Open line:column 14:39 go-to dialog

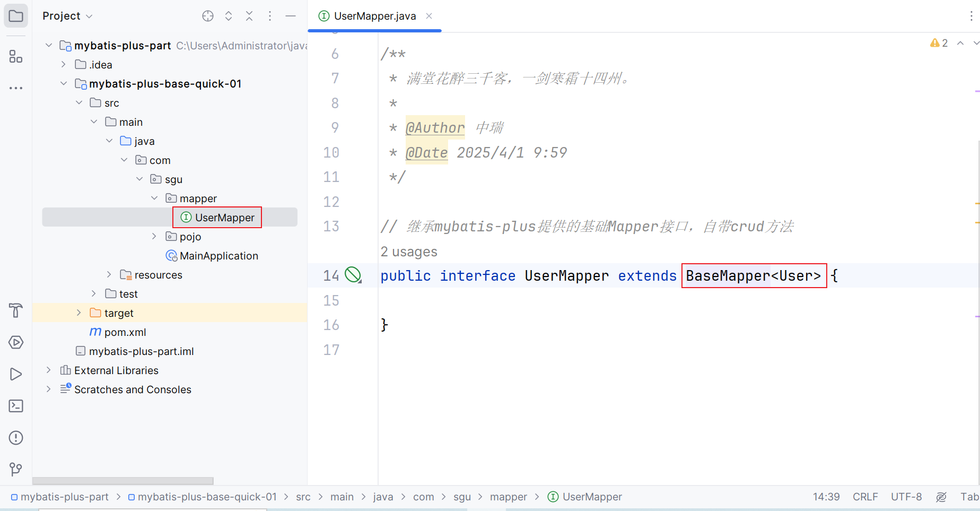826,497
